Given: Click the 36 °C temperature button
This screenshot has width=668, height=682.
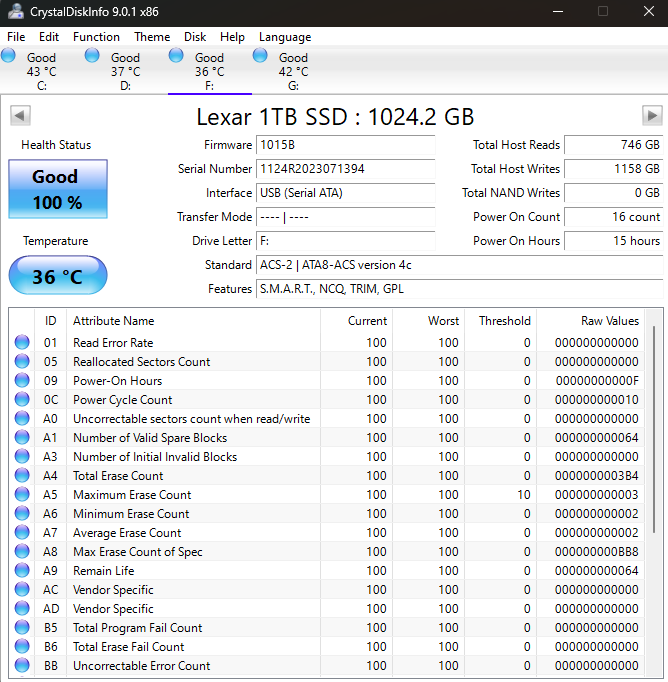Looking at the screenshot, I should point(57,276).
